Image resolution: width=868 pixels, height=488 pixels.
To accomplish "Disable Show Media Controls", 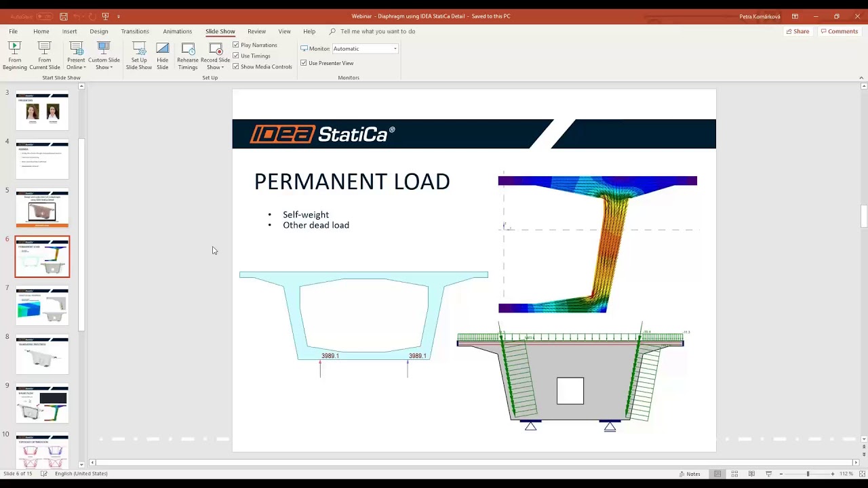I will 236,66.
